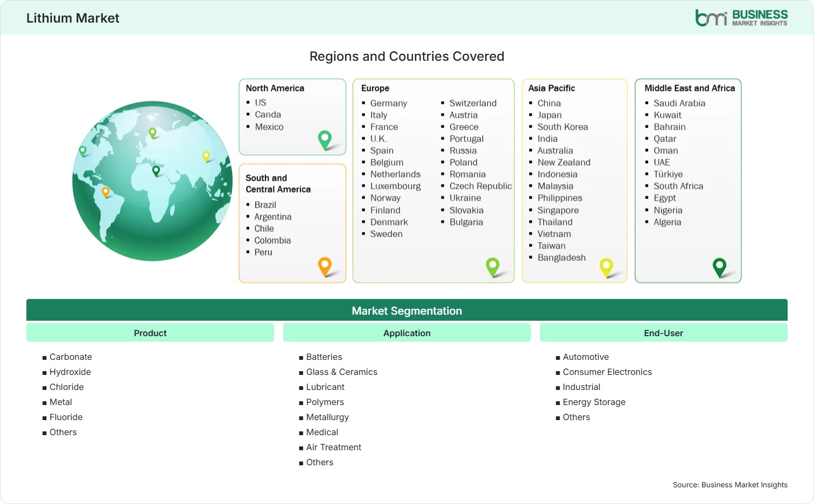Click 'Luxembourg' in the Europe list
814x504 pixels.
pos(396,186)
